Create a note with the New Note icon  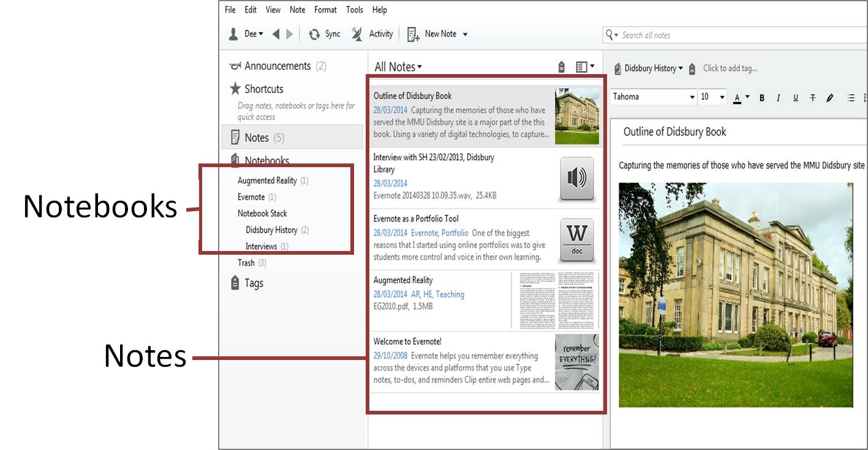coord(412,34)
